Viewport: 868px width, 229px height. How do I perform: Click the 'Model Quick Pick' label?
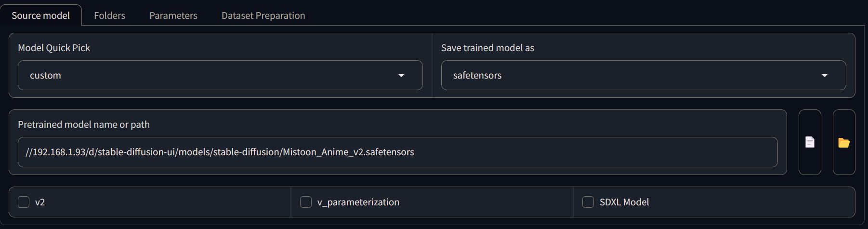(54, 48)
